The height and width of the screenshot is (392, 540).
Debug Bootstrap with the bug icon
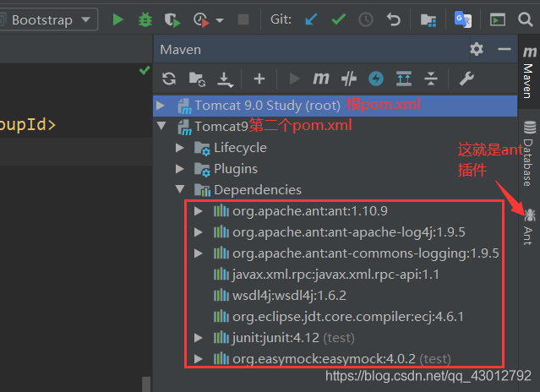(145, 19)
